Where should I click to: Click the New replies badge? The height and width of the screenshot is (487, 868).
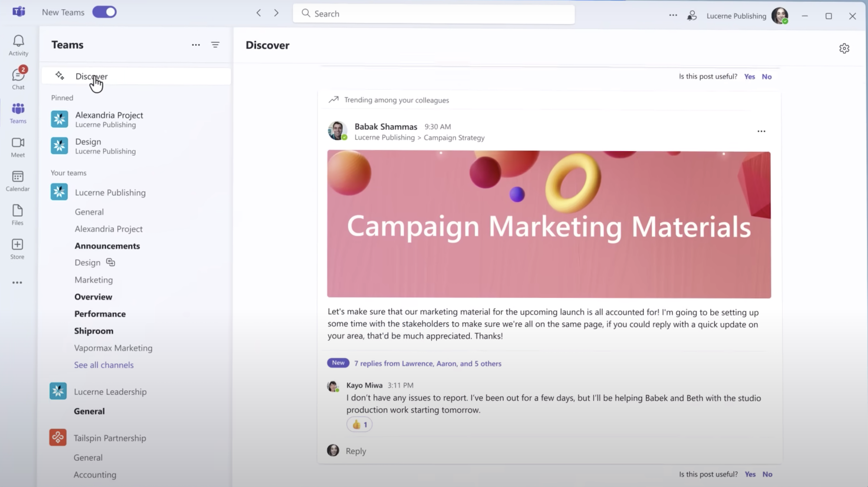point(338,363)
